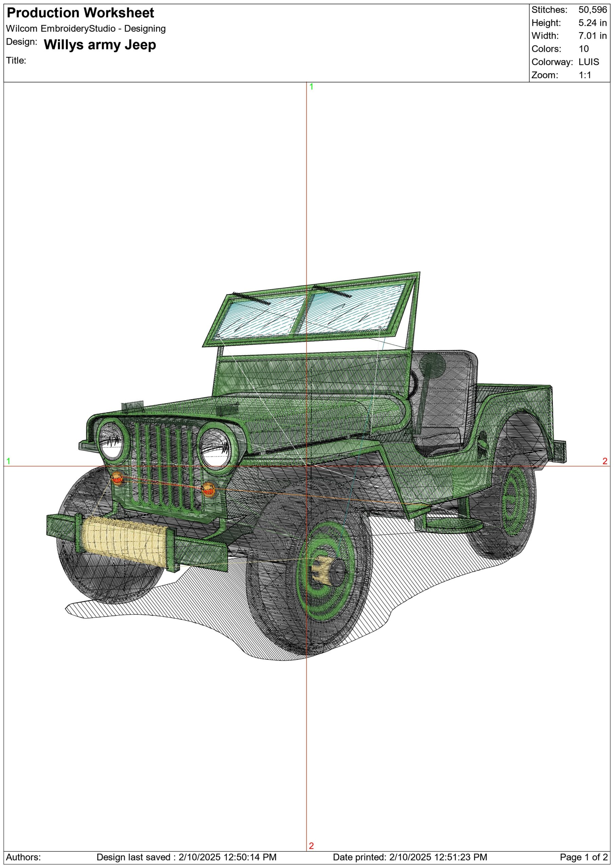Click the 'Page 1 of 2' text

[x=584, y=857]
